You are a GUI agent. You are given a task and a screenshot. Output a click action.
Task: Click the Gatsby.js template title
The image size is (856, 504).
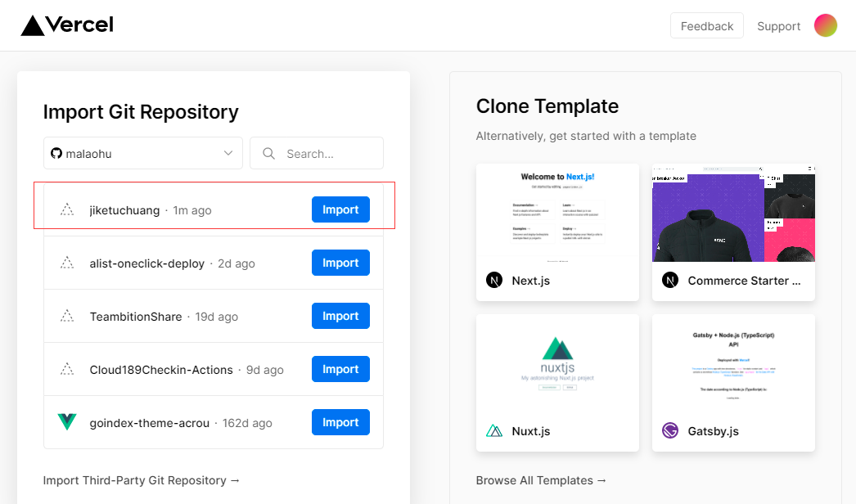(713, 431)
